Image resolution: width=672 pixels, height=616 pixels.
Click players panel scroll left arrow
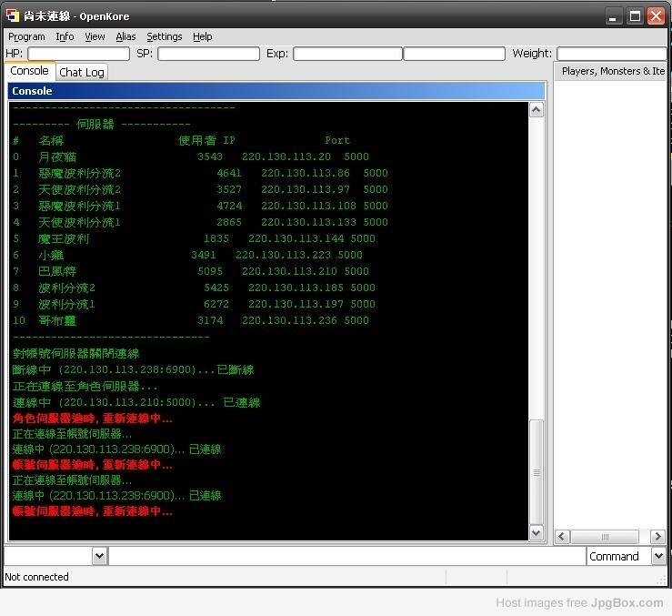tap(562, 537)
